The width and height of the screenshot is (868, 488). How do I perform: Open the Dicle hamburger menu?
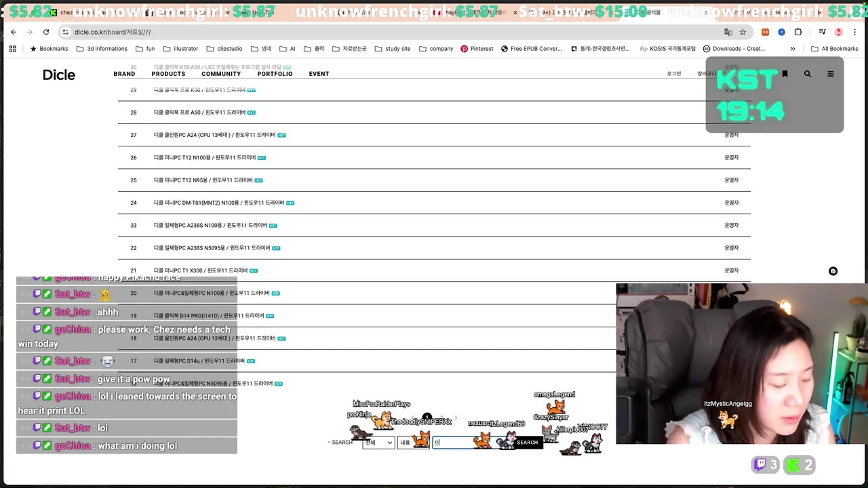click(x=830, y=74)
